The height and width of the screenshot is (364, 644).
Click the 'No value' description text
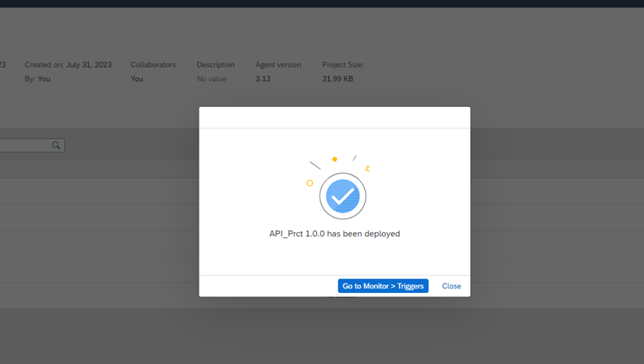[x=212, y=79]
